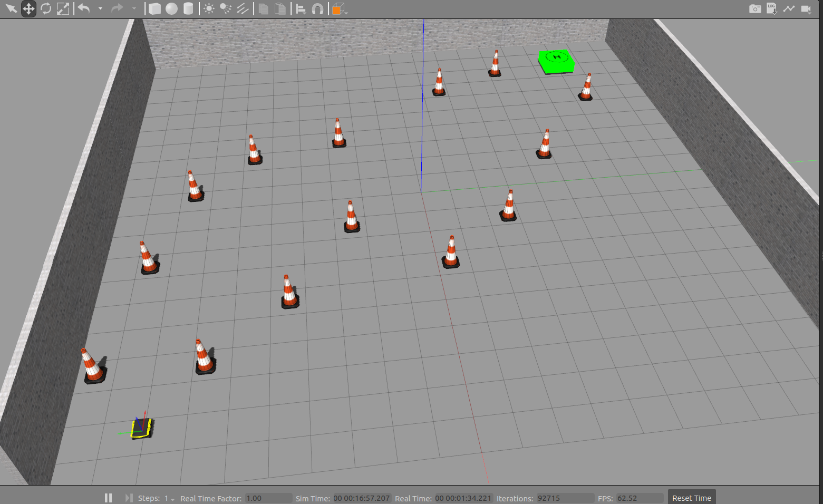The image size is (823, 504).
Task: Pause the running simulation
Action: [x=109, y=497]
